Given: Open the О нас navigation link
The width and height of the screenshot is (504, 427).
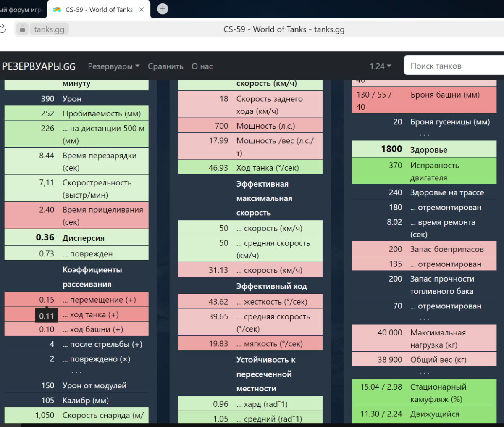Looking at the screenshot, I should click(202, 66).
